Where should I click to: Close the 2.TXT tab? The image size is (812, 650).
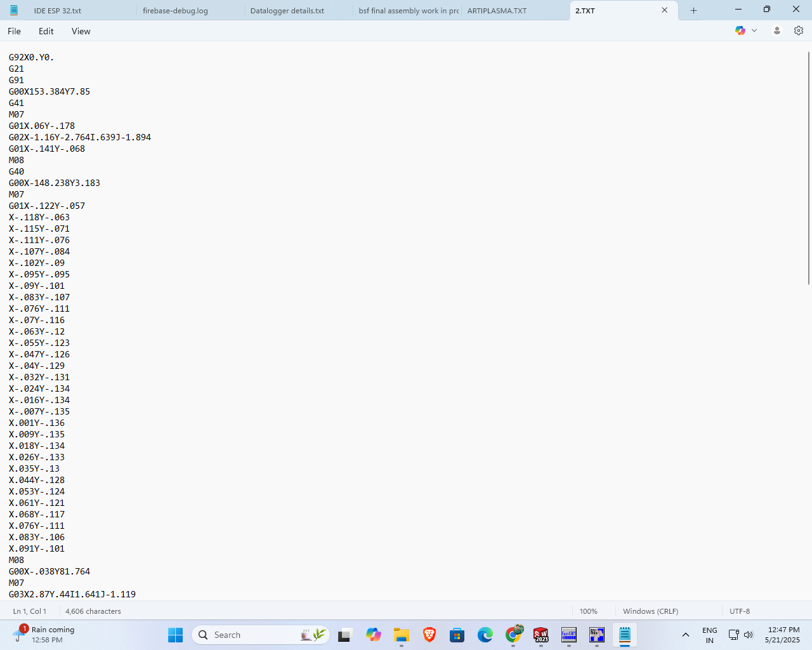click(664, 10)
